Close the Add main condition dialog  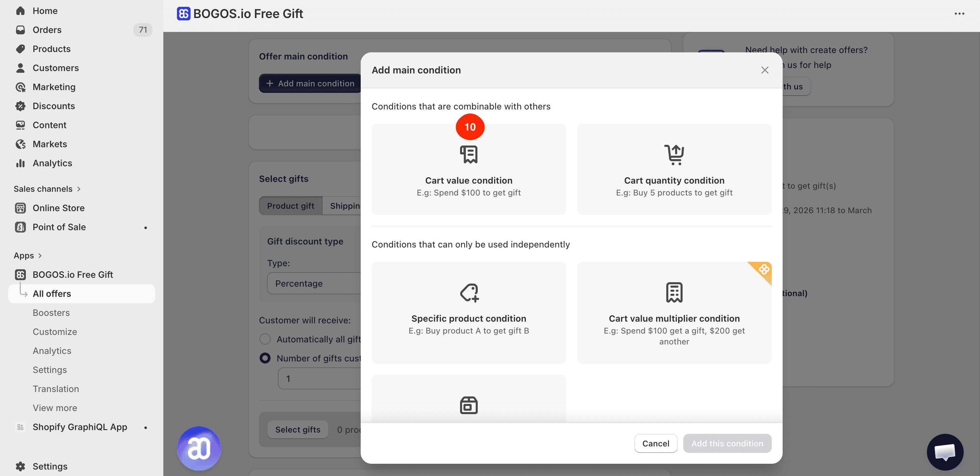[765, 70]
